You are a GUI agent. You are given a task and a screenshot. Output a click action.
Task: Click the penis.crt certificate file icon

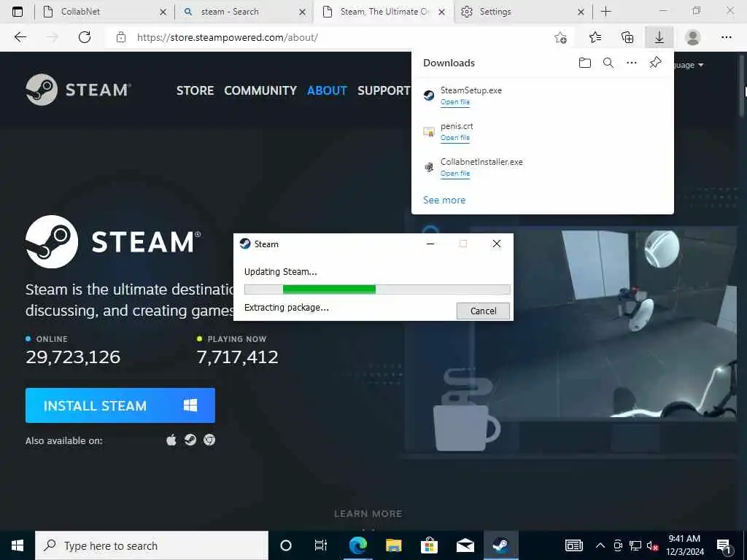click(429, 131)
